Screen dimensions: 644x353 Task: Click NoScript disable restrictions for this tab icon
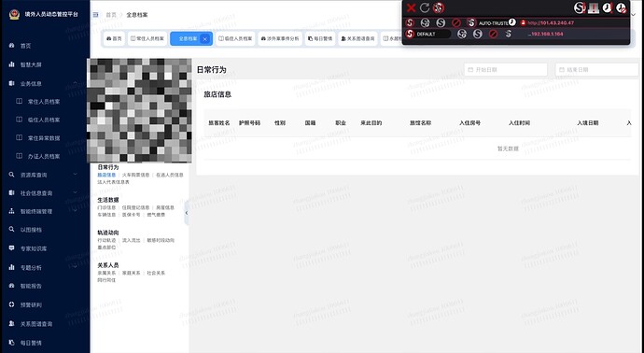593,7
